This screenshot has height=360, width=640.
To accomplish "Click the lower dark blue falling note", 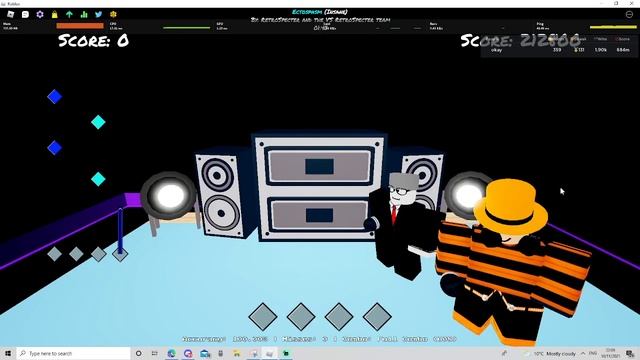I will click(x=54, y=148).
